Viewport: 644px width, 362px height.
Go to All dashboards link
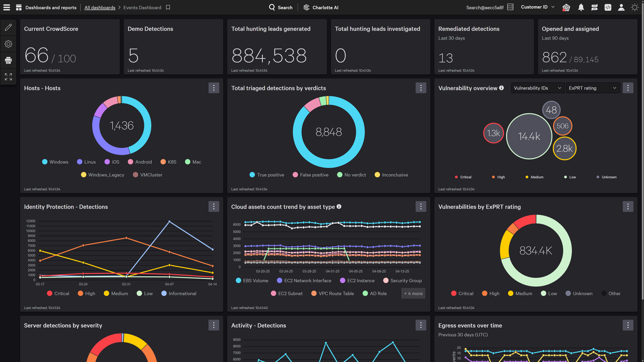(100, 8)
